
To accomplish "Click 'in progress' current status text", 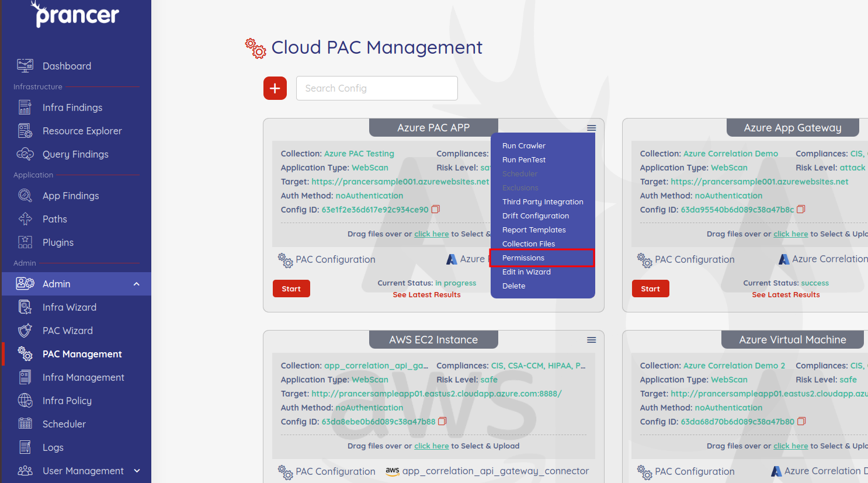I will tap(456, 283).
